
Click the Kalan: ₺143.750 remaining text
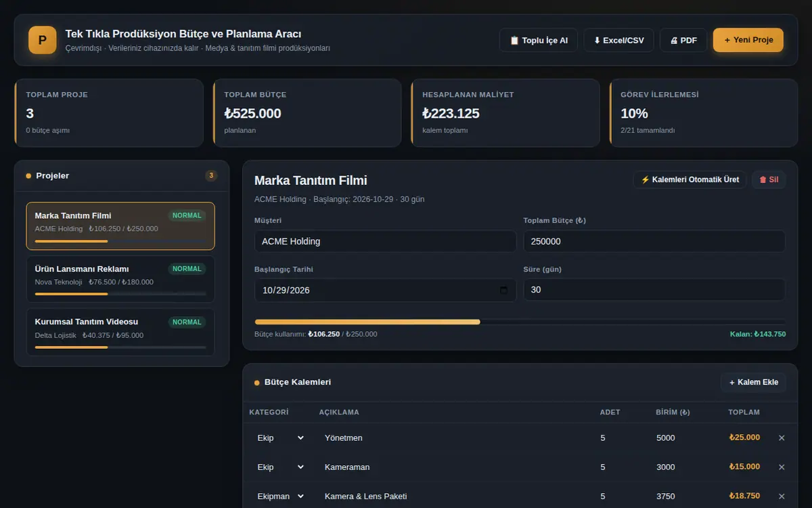758,334
